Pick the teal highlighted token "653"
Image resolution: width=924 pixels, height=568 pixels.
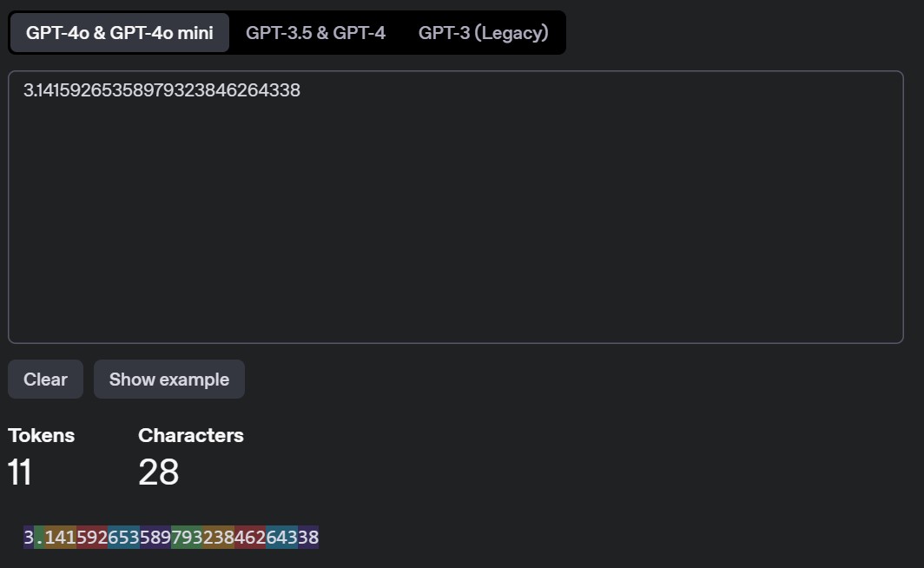tap(123, 538)
